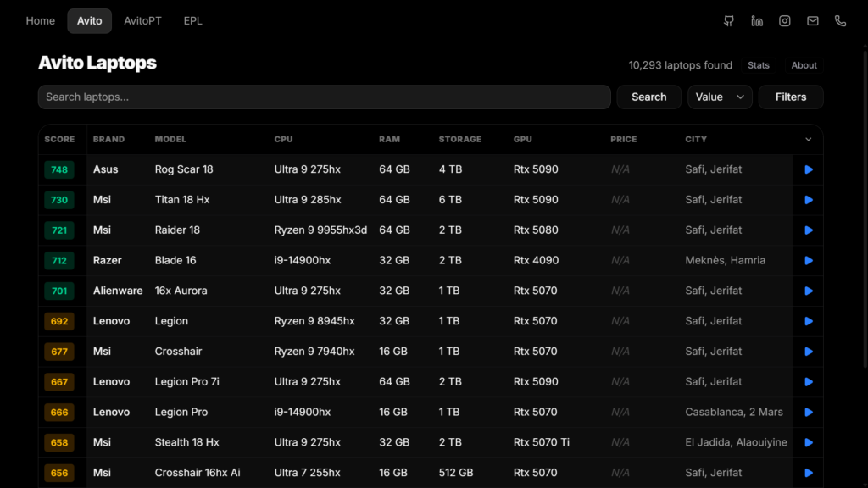This screenshot has width=868, height=488.
Task: Open the Lenovo Legion 8945hx listing arrow
Action: pos(808,321)
